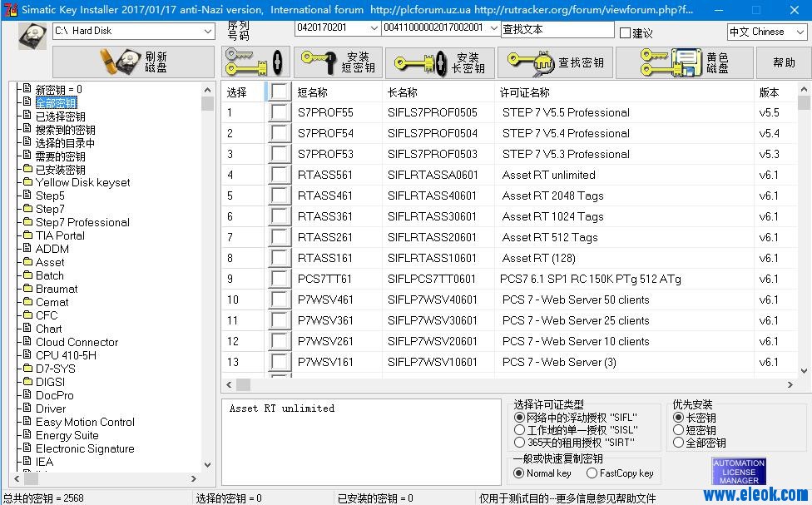Select floating license SIFL radio button

[x=519, y=418]
